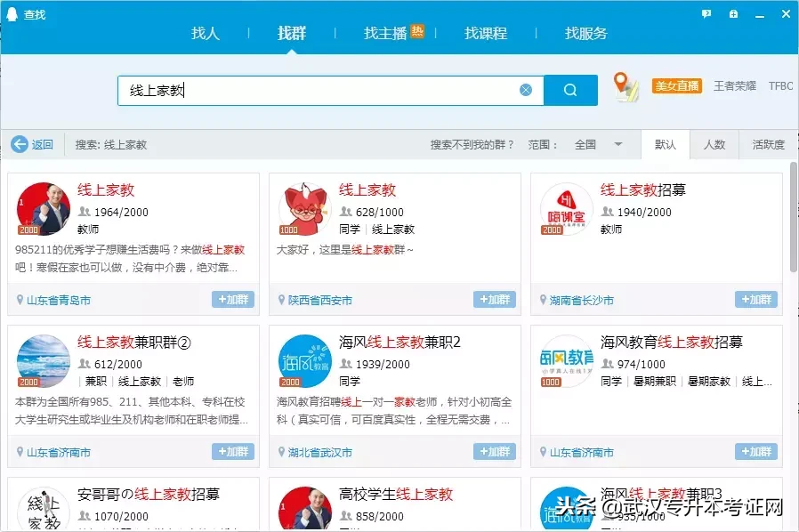This screenshot has width=799, height=532.
Task: Click the 返回 link
Action: coord(43,145)
